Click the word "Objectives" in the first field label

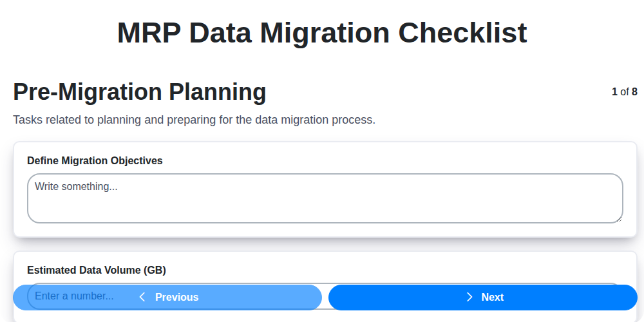coord(136,160)
